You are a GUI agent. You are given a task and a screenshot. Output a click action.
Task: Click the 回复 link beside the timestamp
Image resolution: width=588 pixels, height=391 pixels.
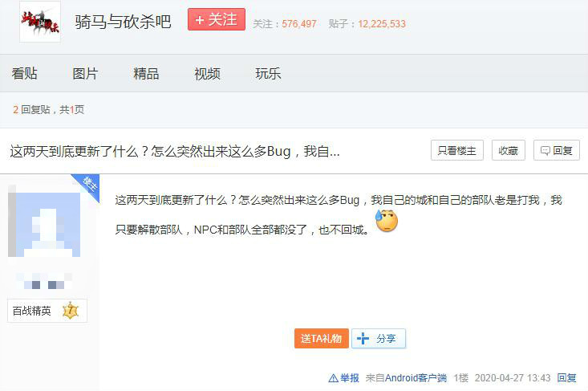coord(566,378)
